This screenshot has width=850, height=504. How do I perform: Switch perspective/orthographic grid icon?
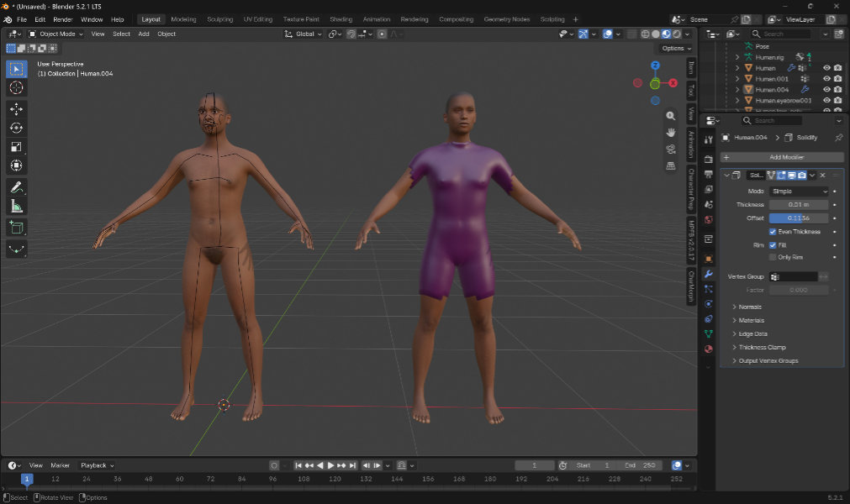(x=671, y=165)
